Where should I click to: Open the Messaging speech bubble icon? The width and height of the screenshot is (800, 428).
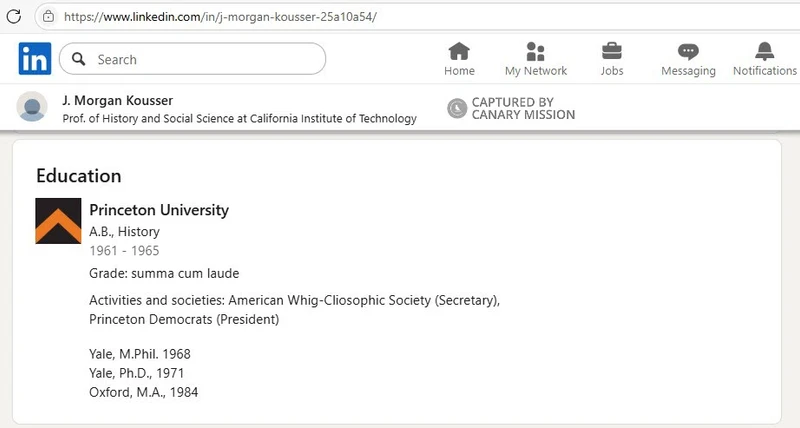pos(688,52)
